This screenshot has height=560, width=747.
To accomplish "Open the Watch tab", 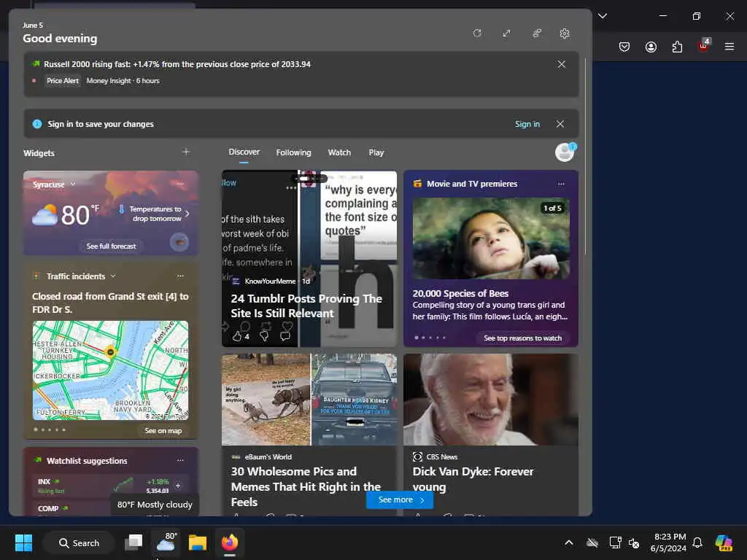I will [x=339, y=152].
